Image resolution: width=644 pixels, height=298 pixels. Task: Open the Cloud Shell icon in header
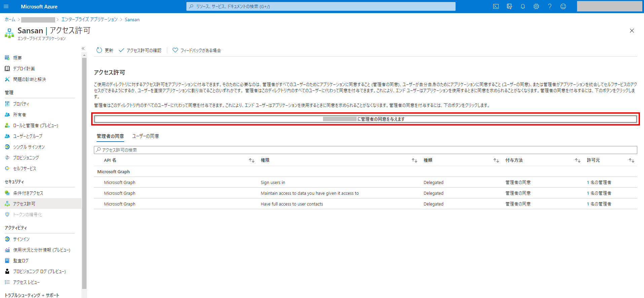click(x=496, y=6)
